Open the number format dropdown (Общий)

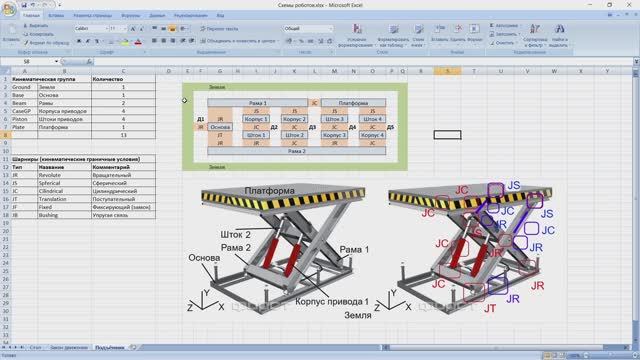point(331,29)
